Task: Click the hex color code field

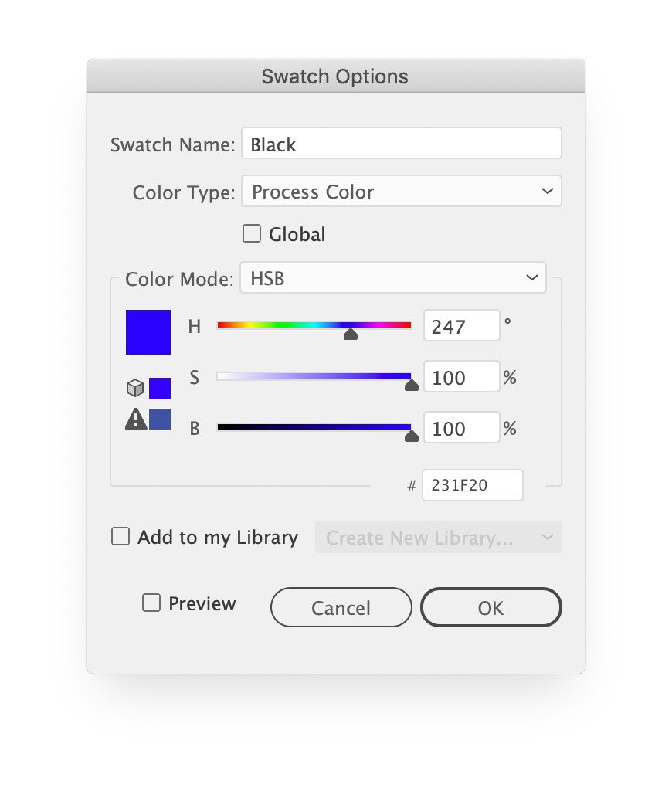Action: 472,485
